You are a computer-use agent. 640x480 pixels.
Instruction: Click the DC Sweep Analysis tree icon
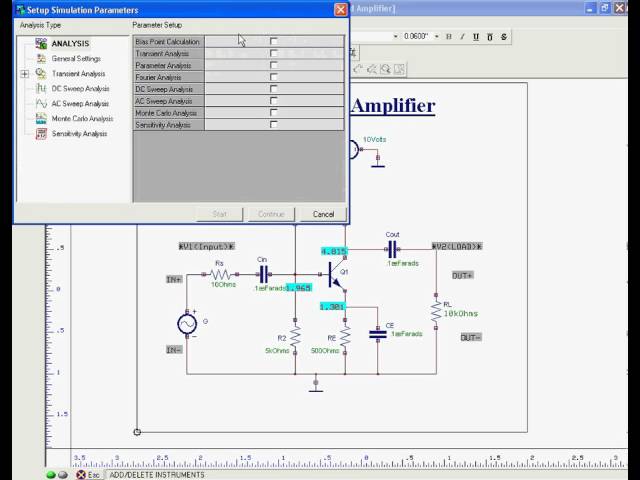tap(41, 88)
